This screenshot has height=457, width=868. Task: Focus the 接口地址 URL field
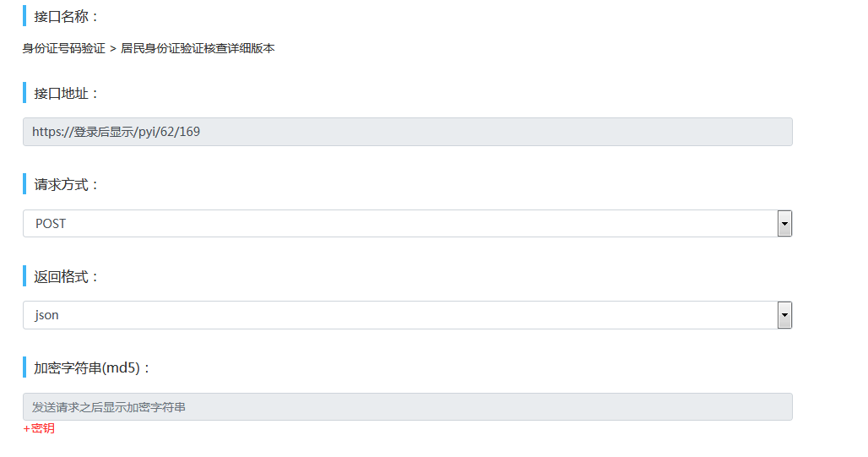tap(407, 132)
